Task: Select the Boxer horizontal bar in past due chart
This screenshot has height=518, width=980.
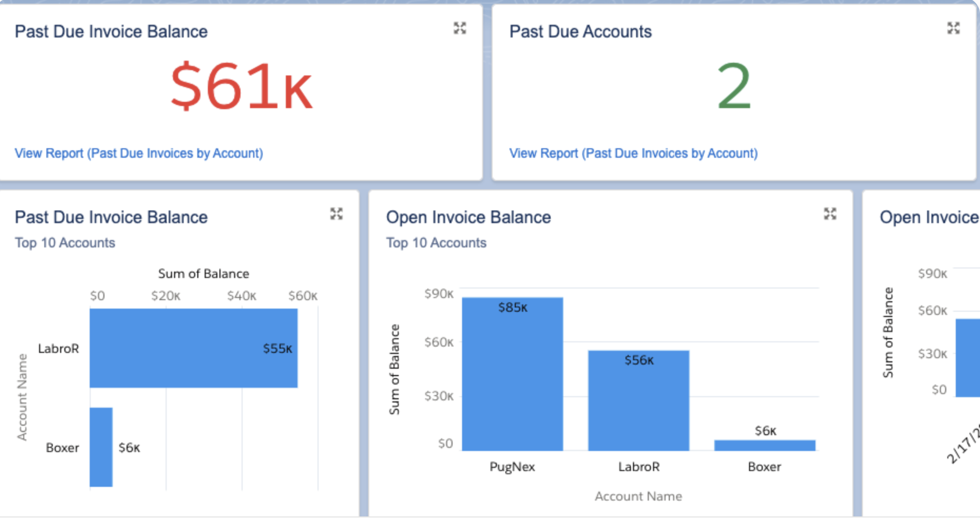Action: pyautogui.click(x=101, y=447)
